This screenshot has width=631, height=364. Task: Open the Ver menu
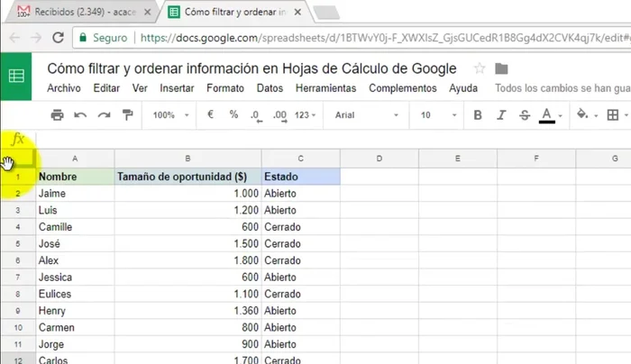[x=140, y=88]
